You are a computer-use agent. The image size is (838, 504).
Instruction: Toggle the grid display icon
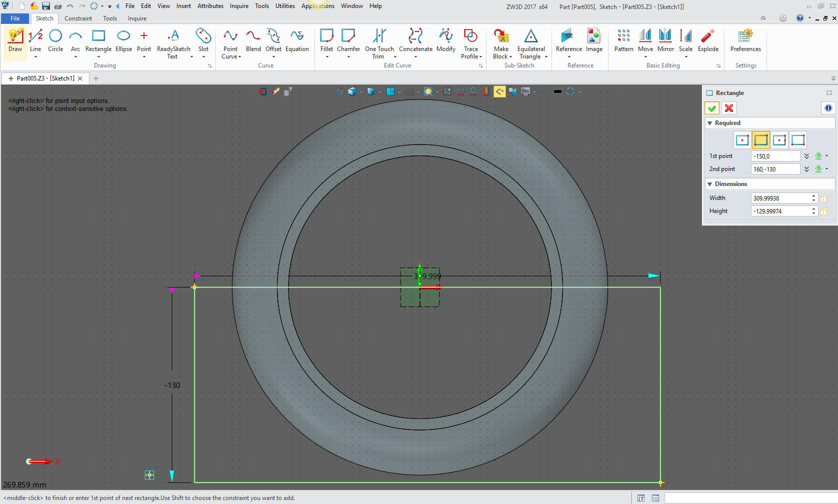(409, 91)
